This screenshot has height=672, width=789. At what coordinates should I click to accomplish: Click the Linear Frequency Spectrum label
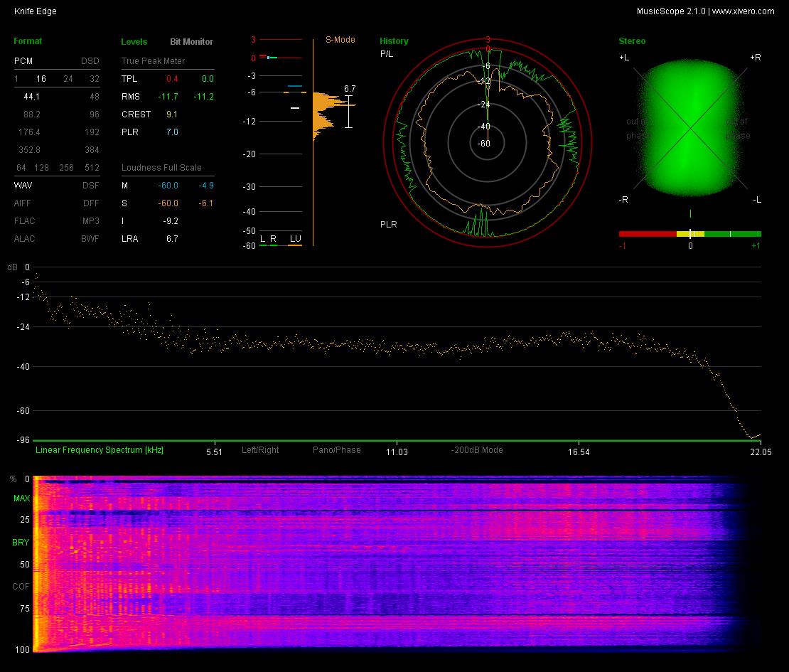[x=99, y=450]
